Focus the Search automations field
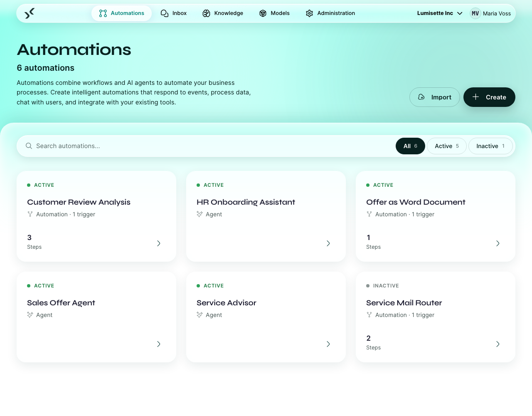 [x=208, y=146]
